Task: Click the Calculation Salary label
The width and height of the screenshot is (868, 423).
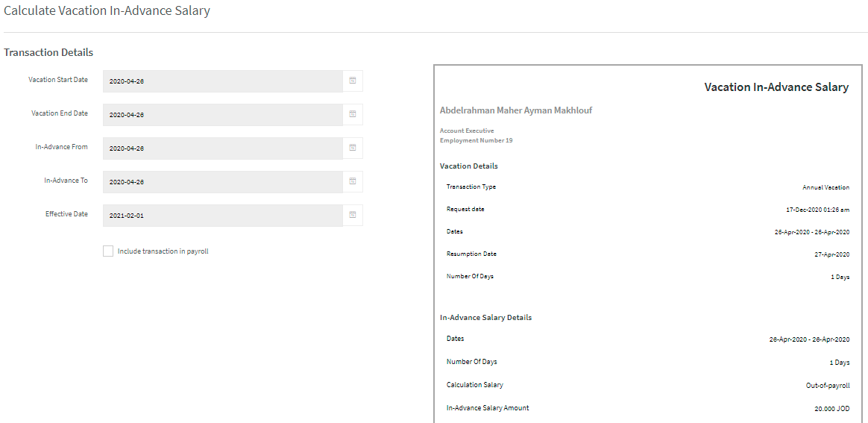Action: click(475, 384)
